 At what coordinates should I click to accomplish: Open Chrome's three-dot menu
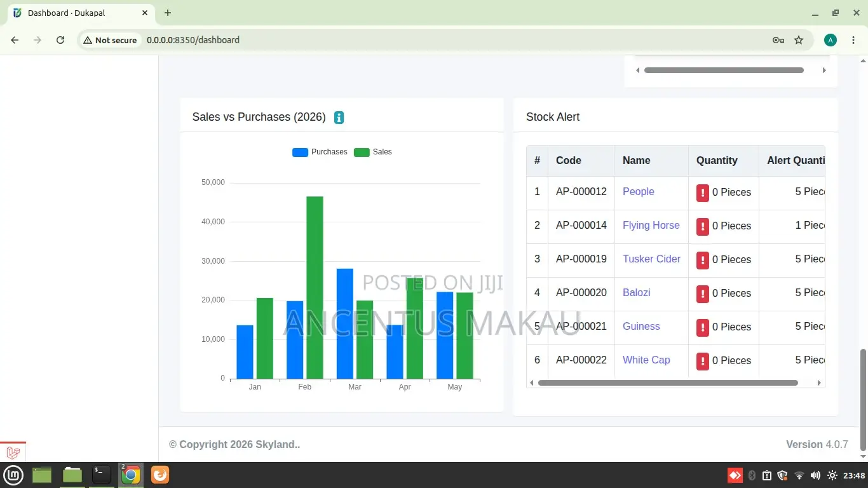[853, 40]
